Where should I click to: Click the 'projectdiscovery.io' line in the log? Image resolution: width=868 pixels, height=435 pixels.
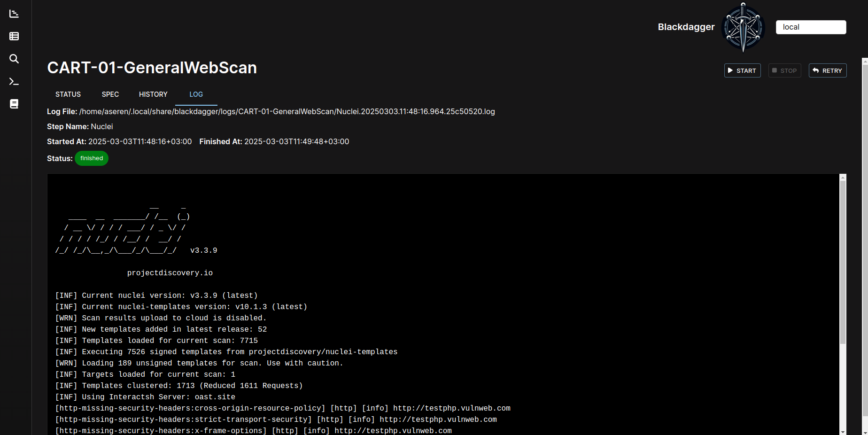pos(170,273)
